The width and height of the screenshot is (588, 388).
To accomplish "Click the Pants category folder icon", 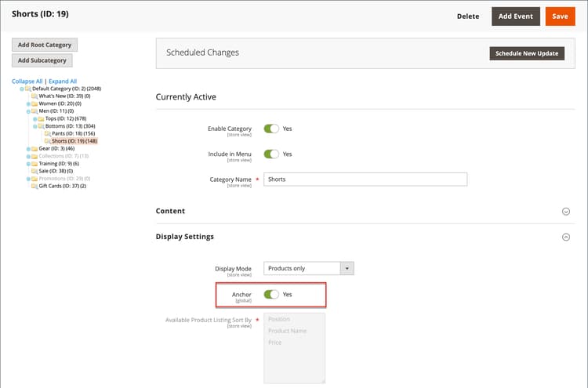I will tap(47, 133).
